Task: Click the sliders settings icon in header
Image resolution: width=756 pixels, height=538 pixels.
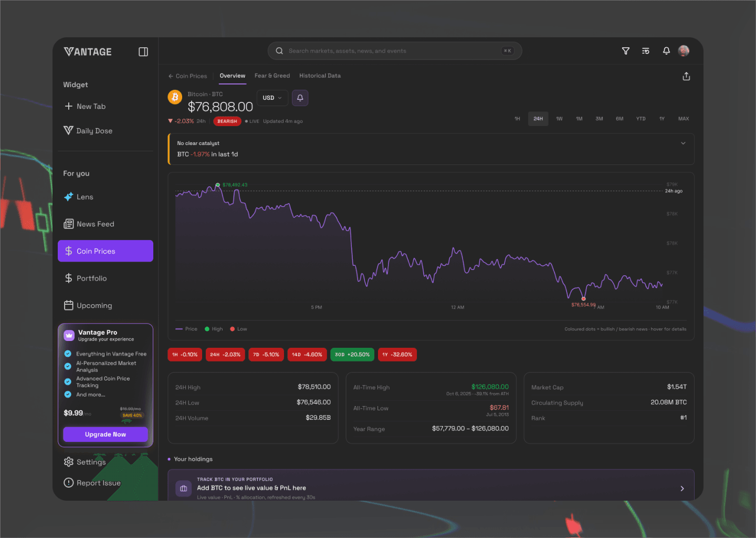Action: coord(646,51)
